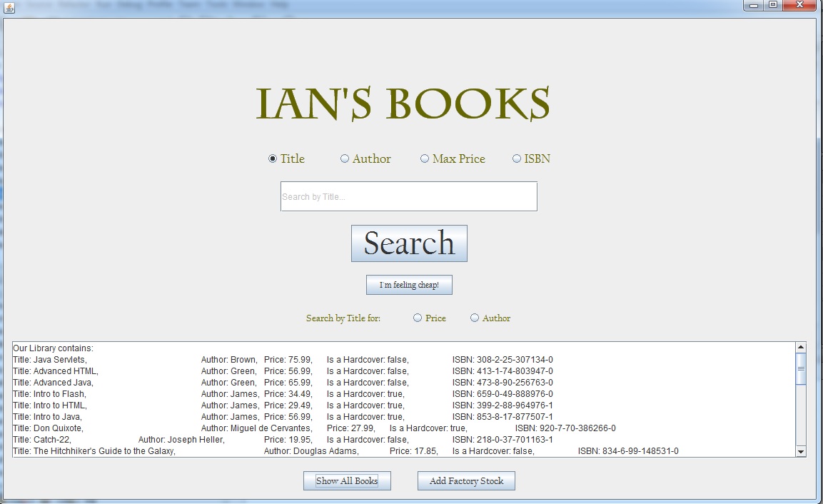Open the Tools menu in the background window
823x504 pixels.
point(216,5)
